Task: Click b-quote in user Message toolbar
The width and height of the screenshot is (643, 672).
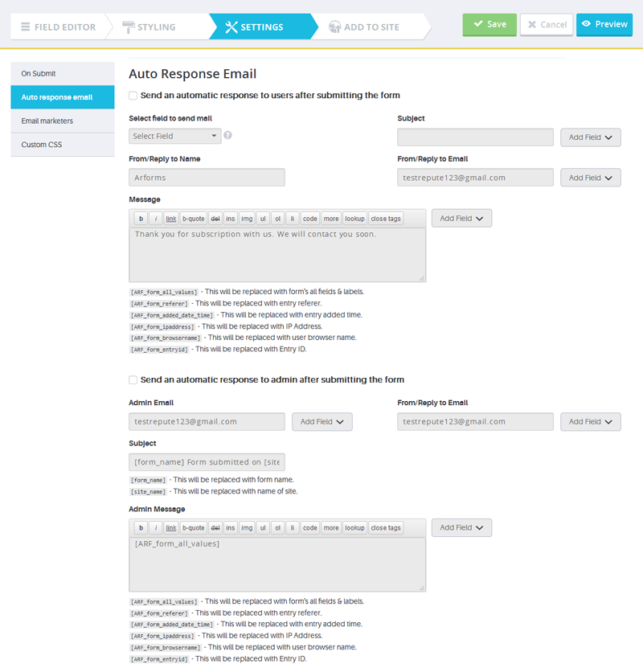Action: [x=194, y=219]
